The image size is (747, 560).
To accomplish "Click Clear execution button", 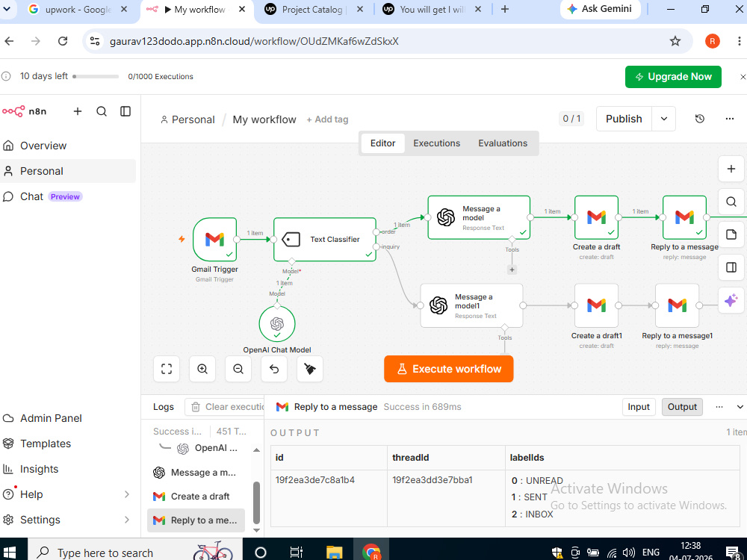I will pyautogui.click(x=225, y=407).
